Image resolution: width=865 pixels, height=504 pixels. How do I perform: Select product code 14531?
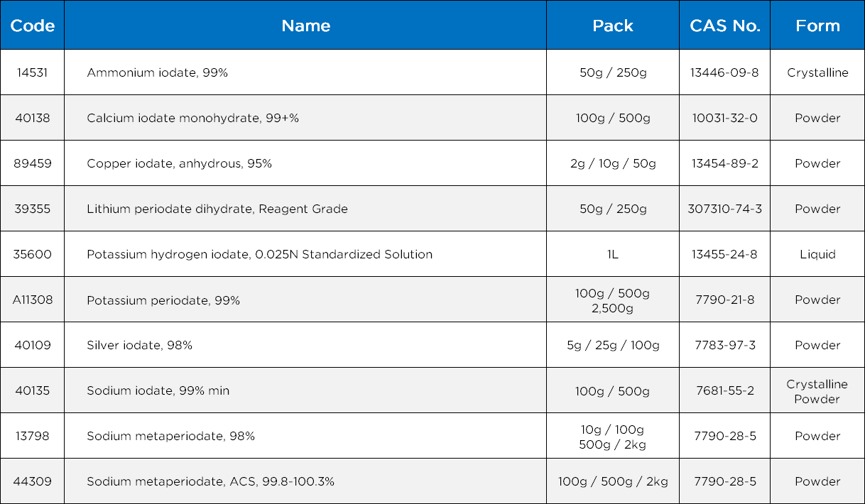coord(33,72)
